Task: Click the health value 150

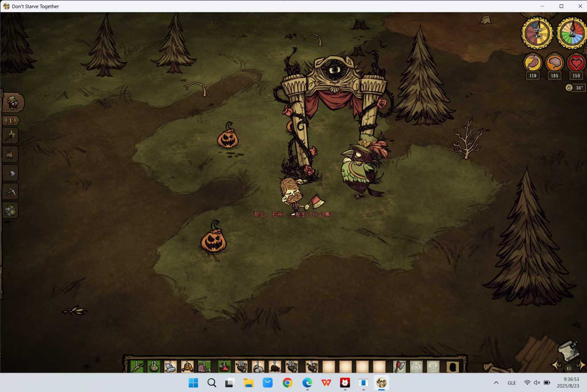Action: (576, 76)
